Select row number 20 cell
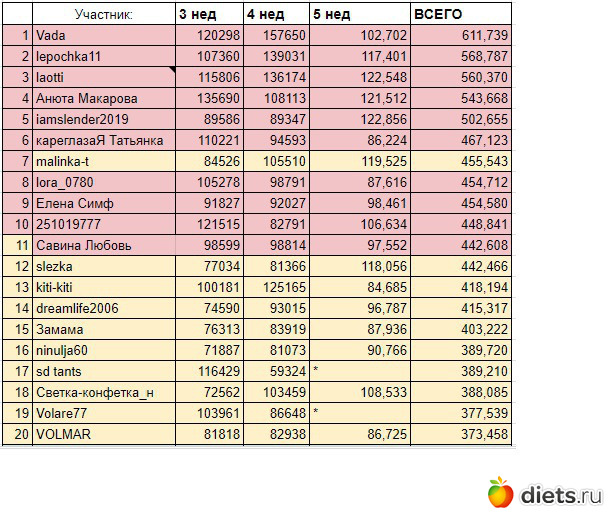610x516 pixels. [x=17, y=434]
